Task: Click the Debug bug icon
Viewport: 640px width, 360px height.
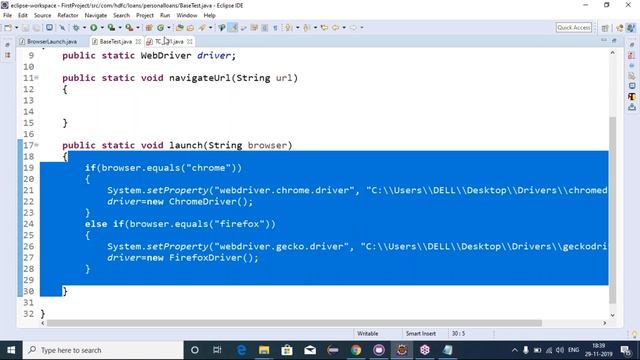Action: (76, 28)
